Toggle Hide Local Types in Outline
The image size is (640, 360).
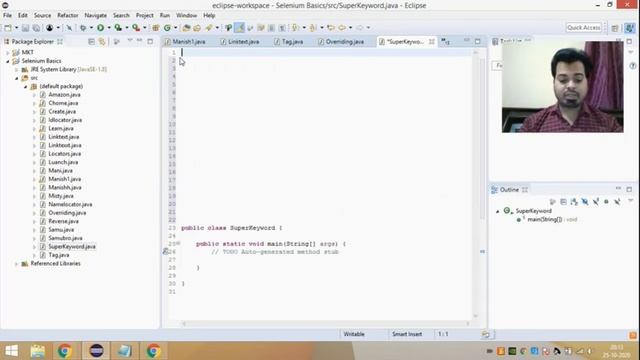[x=617, y=202]
